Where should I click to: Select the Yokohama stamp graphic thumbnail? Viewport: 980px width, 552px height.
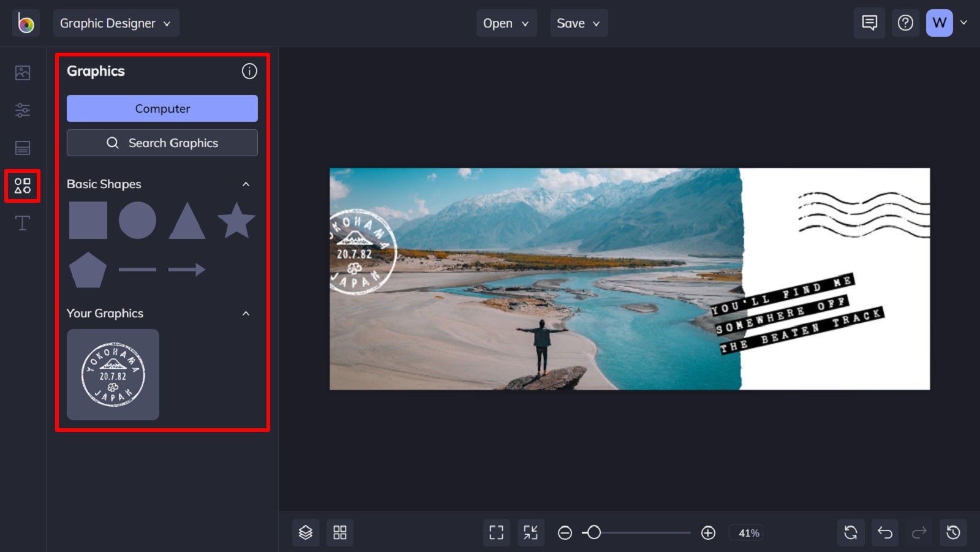coord(113,374)
